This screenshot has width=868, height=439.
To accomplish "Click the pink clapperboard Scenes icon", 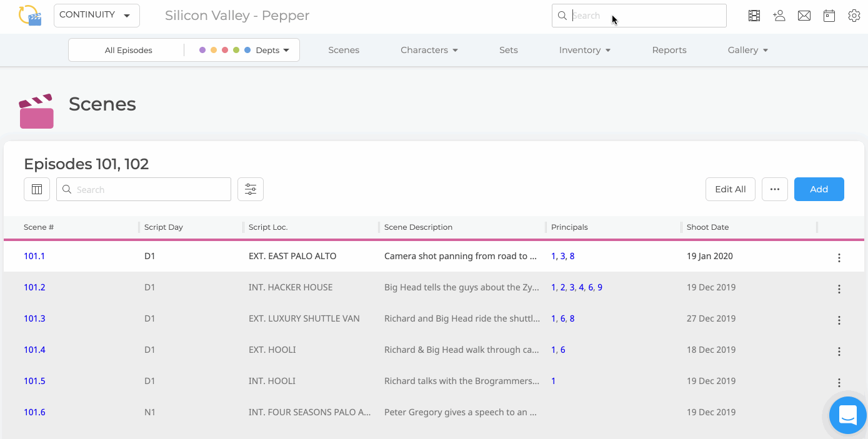I will click(36, 111).
